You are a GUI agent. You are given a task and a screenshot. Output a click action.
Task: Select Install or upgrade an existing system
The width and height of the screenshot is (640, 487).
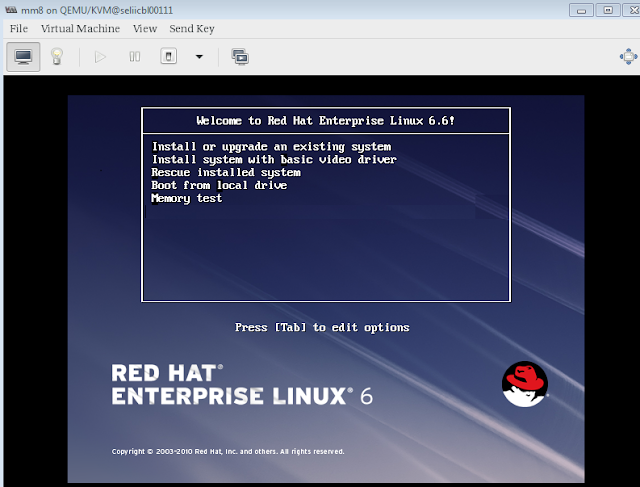point(271,147)
